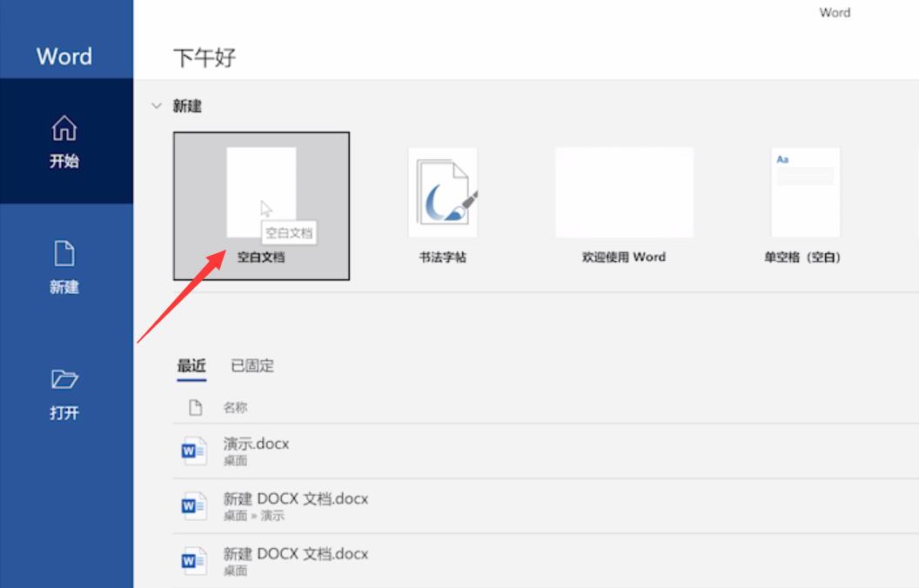The image size is (919, 588).
Task: Open the 欢迎使用 Word template
Action: click(x=624, y=192)
